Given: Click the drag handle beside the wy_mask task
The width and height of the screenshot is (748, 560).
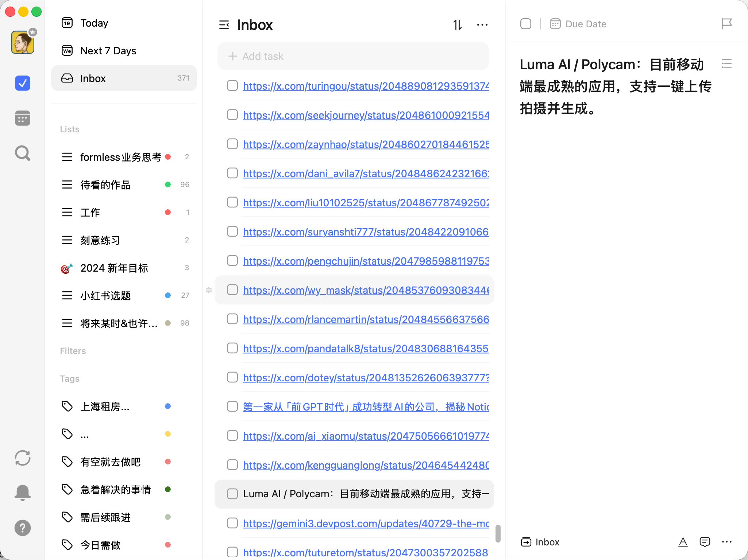Looking at the screenshot, I should (209, 290).
